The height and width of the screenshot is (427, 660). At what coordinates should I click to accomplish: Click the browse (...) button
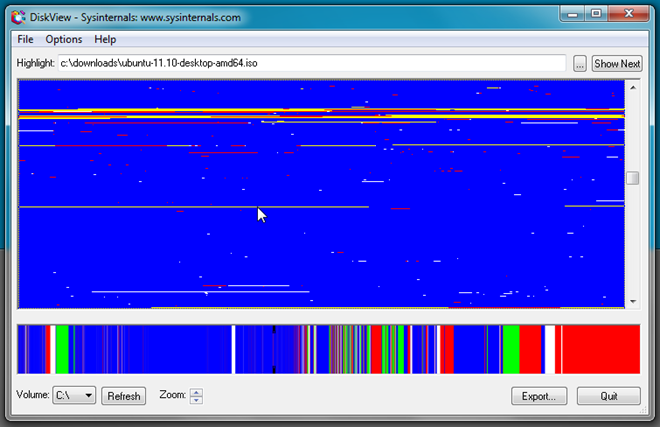point(580,64)
